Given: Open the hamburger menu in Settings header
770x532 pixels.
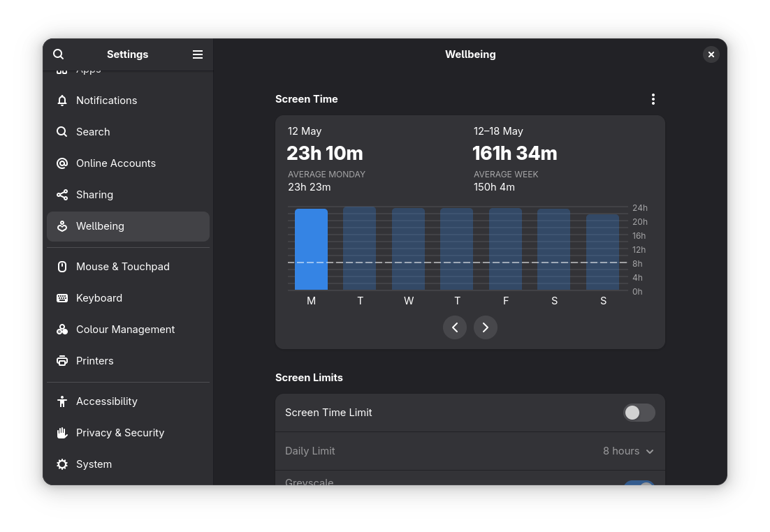Looking at the screenshot, I should tap(197, 54).
